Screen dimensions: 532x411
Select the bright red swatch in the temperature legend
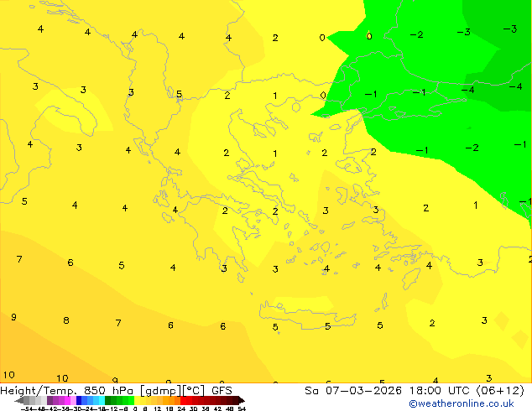pyautogui.click(x=183, y=400)
